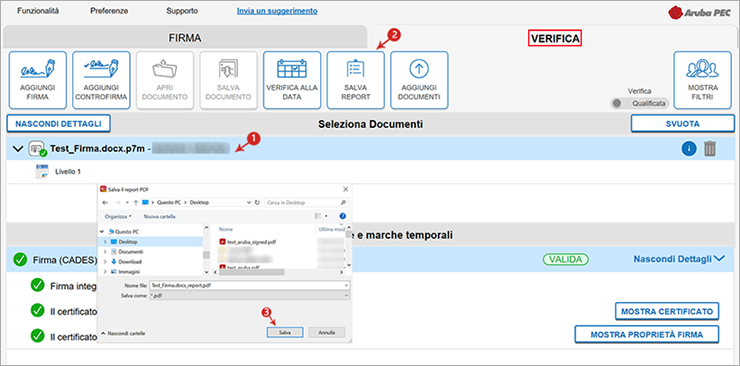Expand the Documenti node in folder tree
This screenshot has width=740, height=366.
click(105, 252)
